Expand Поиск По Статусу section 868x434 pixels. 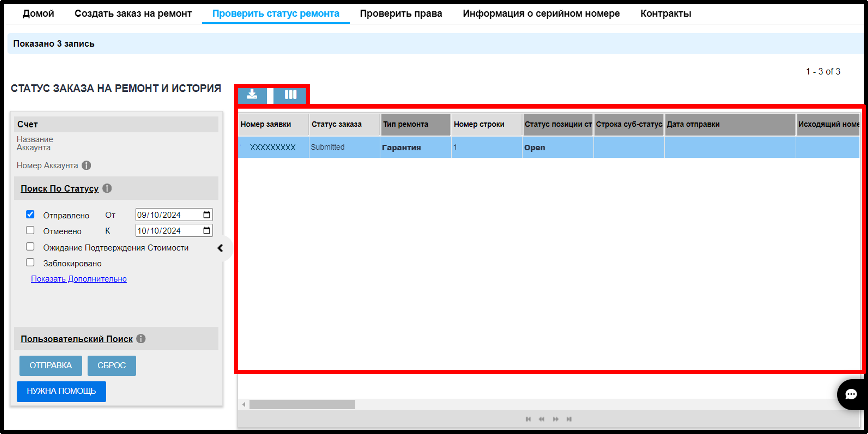(60, 188)
